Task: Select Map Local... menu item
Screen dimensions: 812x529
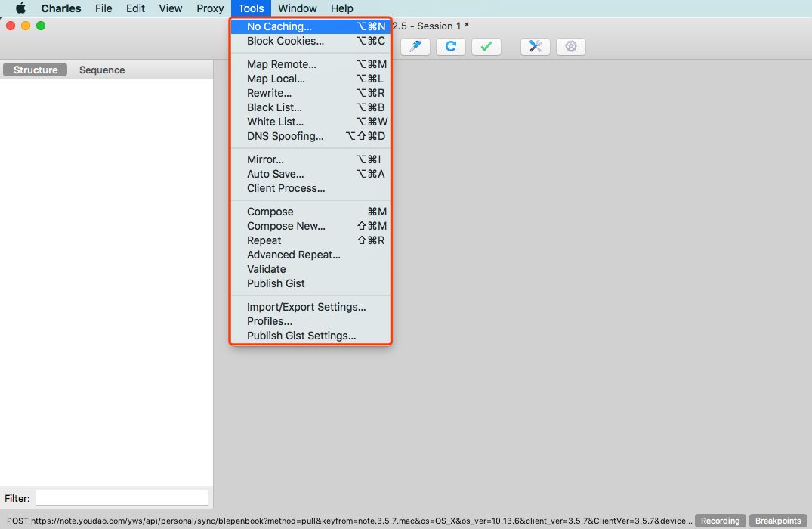Action: (310, 79)
